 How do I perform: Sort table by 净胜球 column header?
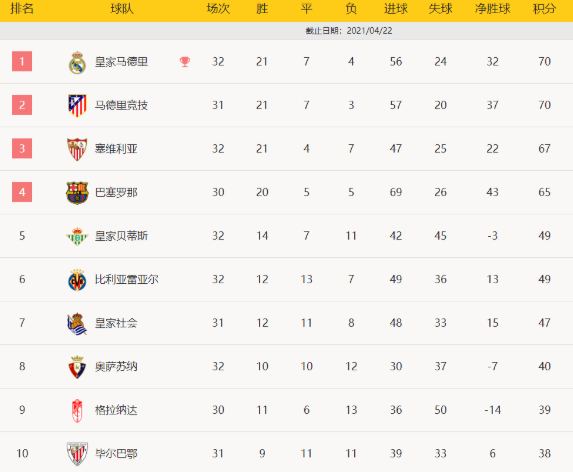[x=492, y=9]
